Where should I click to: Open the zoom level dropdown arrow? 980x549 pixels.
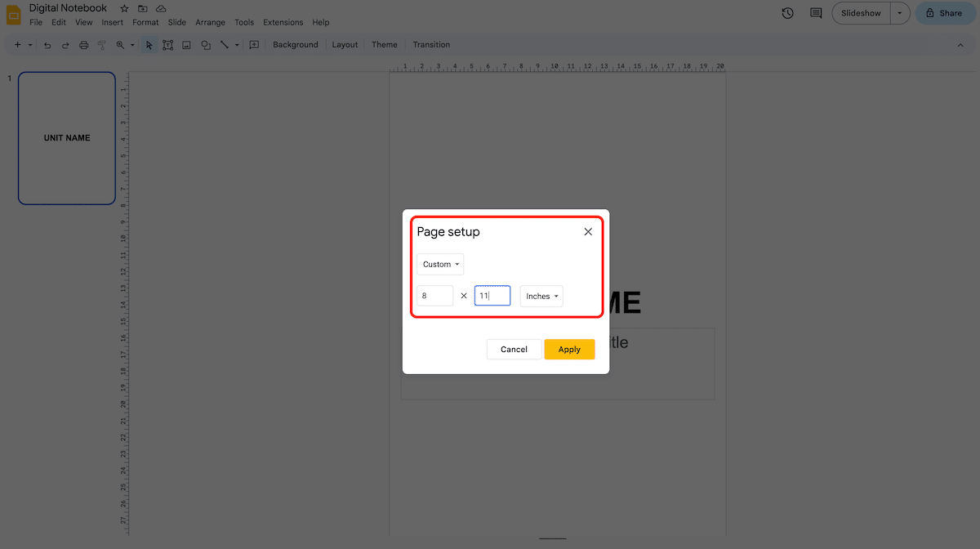132,45
